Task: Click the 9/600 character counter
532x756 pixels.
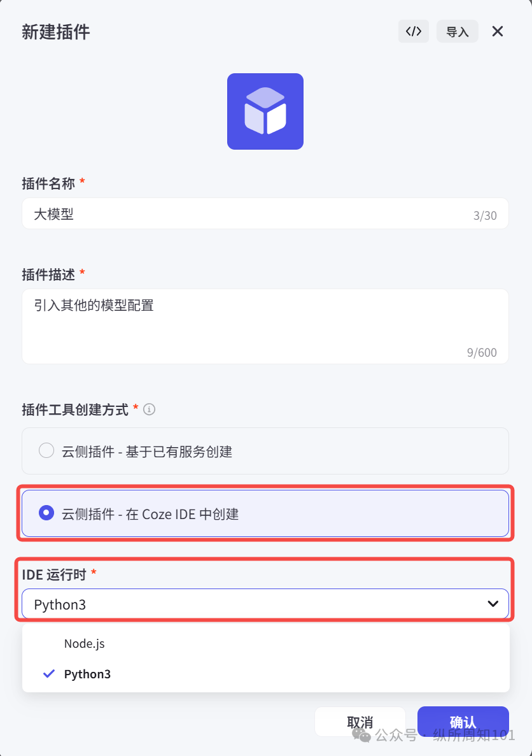Action: click(x=480, y=352)
